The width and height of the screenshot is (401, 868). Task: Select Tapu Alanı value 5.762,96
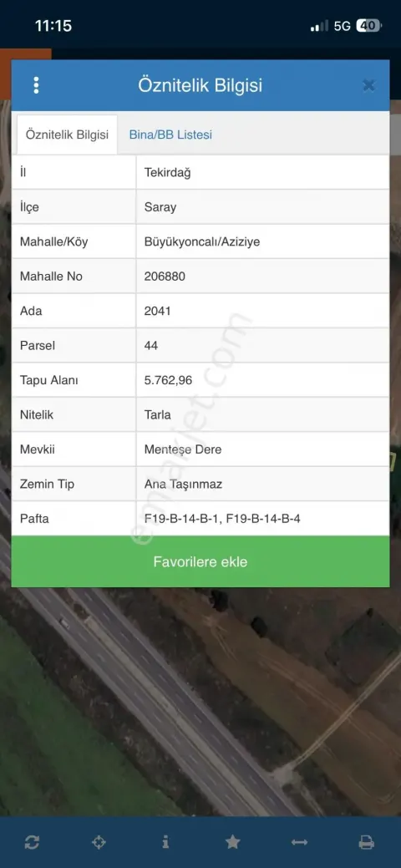pyautogui.click(x=262, y=380)
